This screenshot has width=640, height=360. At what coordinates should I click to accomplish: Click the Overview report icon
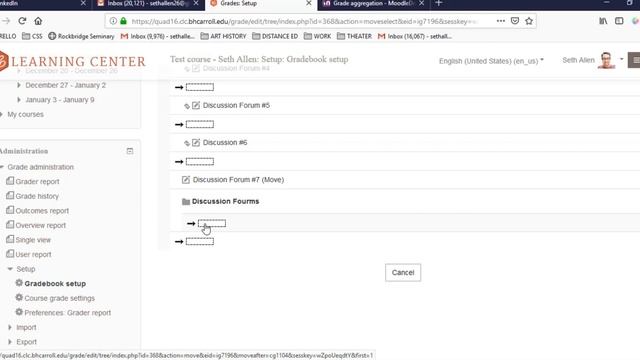(10, 225)
